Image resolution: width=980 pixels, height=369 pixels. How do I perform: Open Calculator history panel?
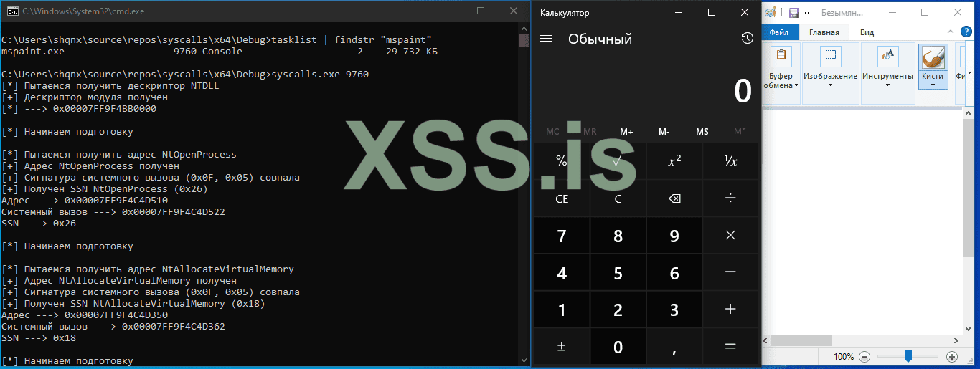click(747, 39)
